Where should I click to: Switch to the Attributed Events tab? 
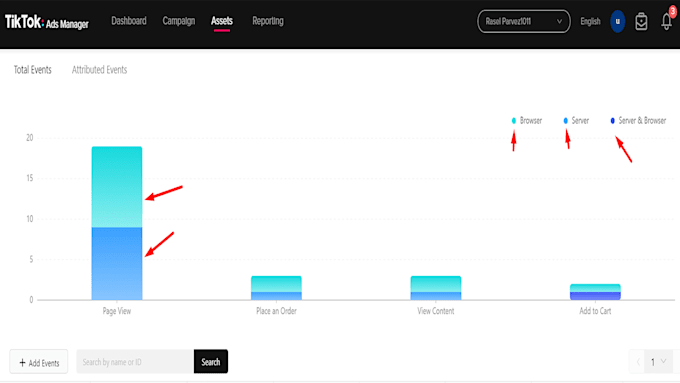point(99,70)
